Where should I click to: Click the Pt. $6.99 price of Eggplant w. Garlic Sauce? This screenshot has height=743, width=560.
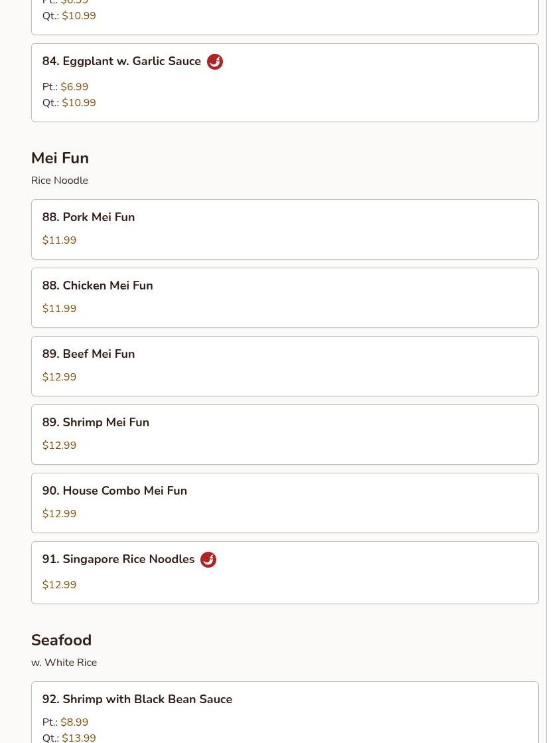point(65,87)
